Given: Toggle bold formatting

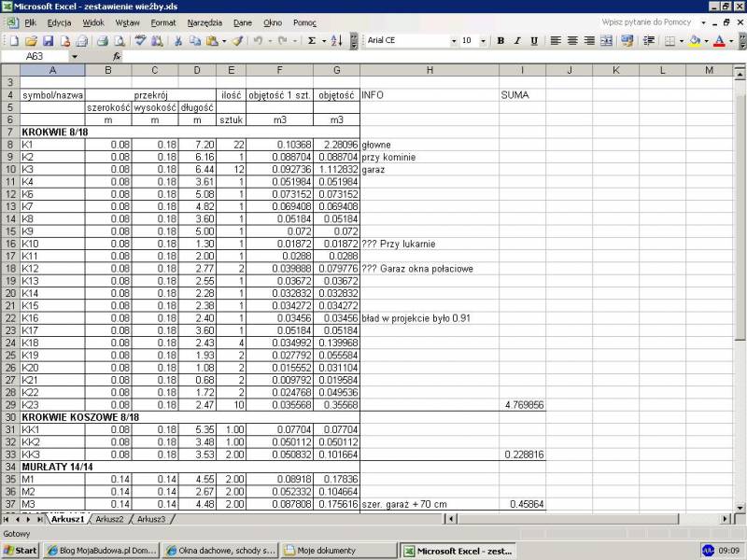Looking at the screenshot, I should pos(500,41).
